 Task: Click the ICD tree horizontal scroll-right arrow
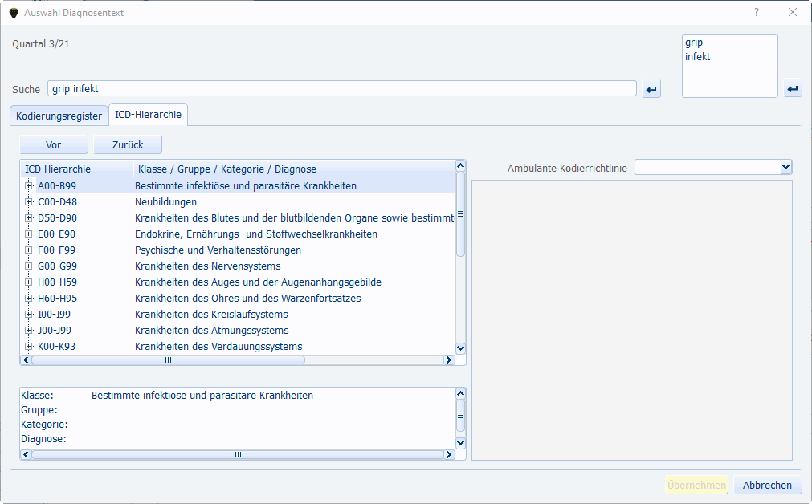[x=449, y=360]
